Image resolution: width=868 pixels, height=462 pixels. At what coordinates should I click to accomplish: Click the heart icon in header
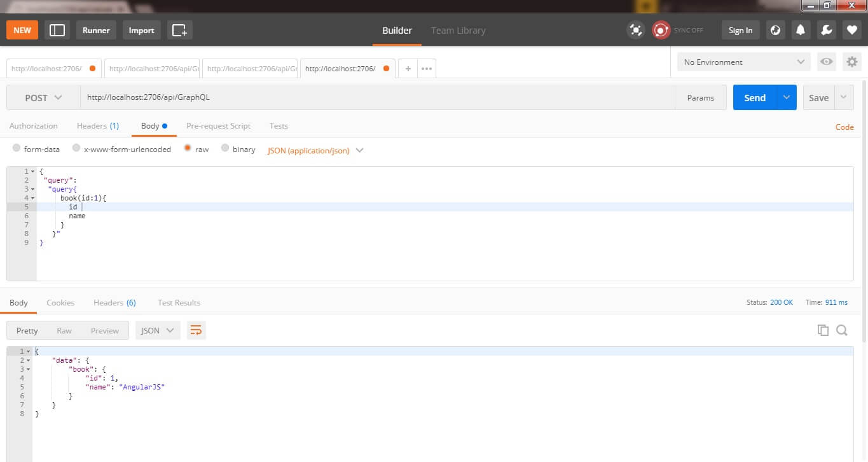tap(851, 30)
